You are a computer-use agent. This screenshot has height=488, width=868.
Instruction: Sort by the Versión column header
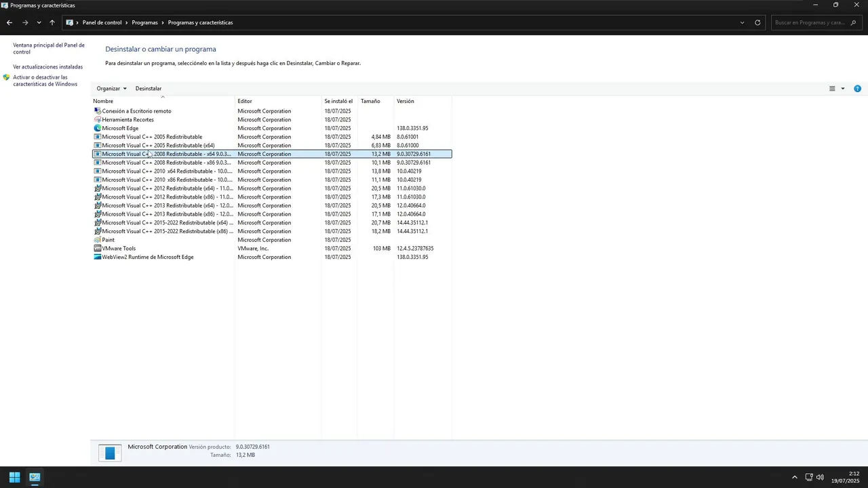tap(422, 101)
